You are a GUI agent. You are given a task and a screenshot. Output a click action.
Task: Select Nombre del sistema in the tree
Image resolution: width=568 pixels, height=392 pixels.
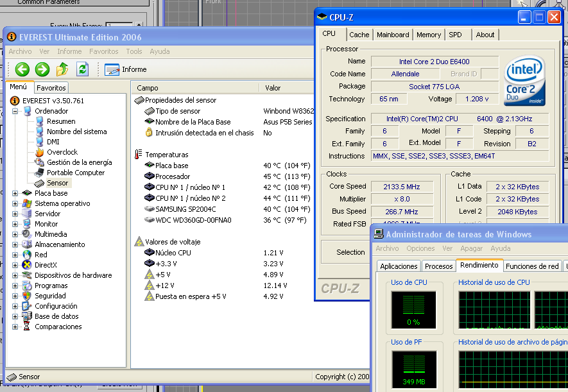tap(76, 132)
